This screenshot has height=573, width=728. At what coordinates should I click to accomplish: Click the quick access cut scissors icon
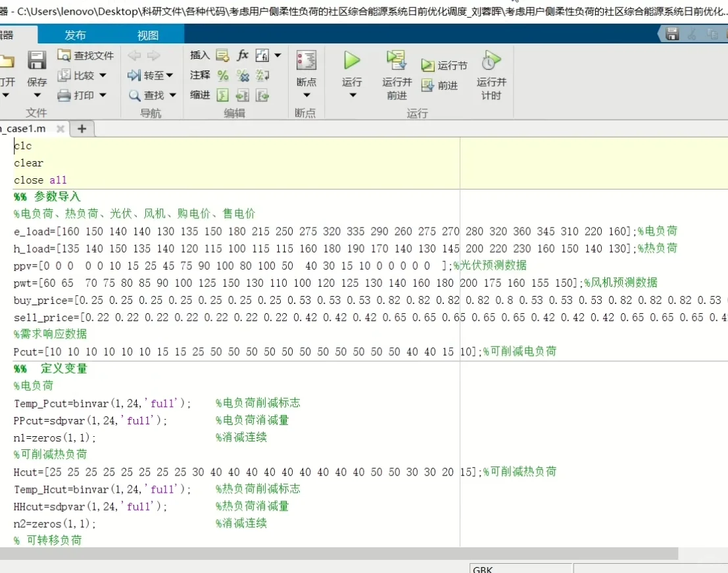692,34
